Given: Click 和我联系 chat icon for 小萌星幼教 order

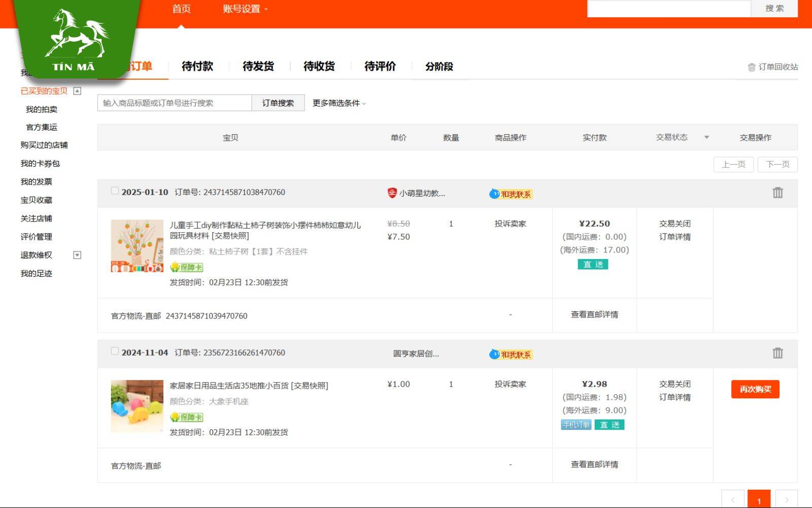Looking at the screenshot, I should tap(511, 194).
